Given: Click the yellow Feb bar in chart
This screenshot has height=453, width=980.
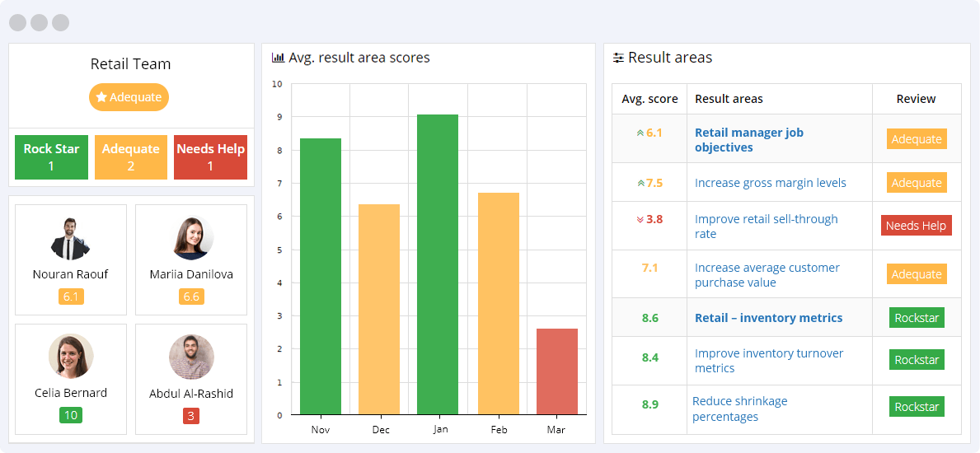Looking at the screenshot, I should [x=498, y=304].
